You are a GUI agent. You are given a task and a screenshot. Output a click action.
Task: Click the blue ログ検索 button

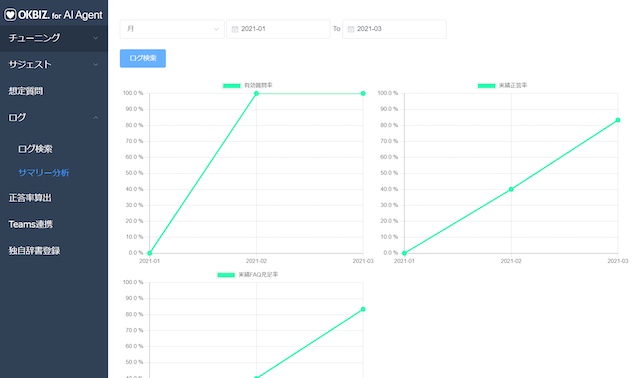(143, 58)
